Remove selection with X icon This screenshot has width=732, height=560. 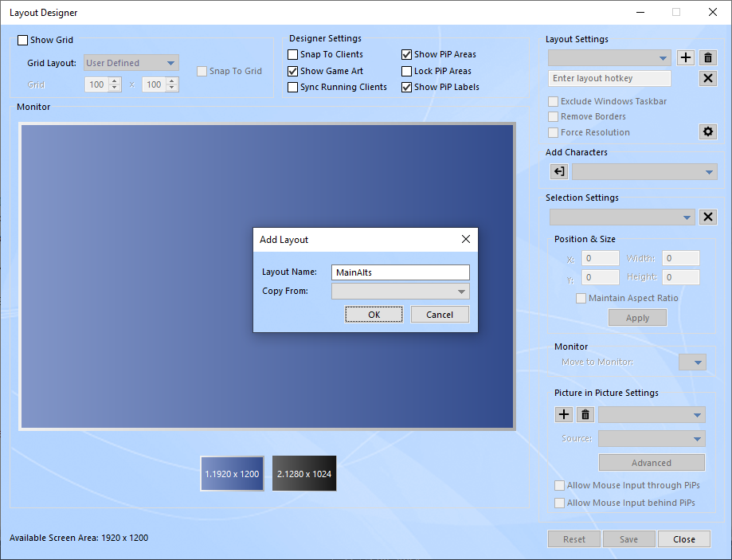tap(707, 217)
